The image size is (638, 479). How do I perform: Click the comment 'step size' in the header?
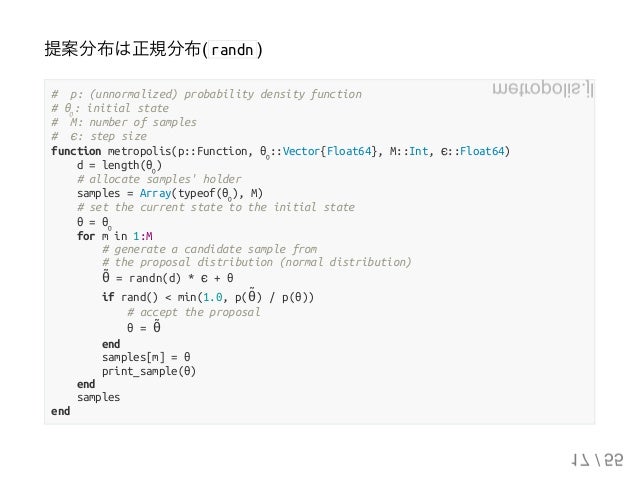click(118, 136)
